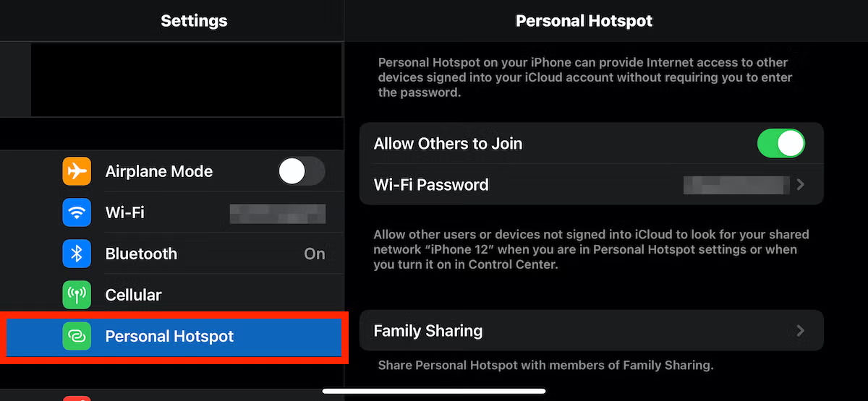Screen dimensions: 868x401
Task: Tap the Wi-Fi Password label
Action: pyautogui.click(x=431, y=185)
